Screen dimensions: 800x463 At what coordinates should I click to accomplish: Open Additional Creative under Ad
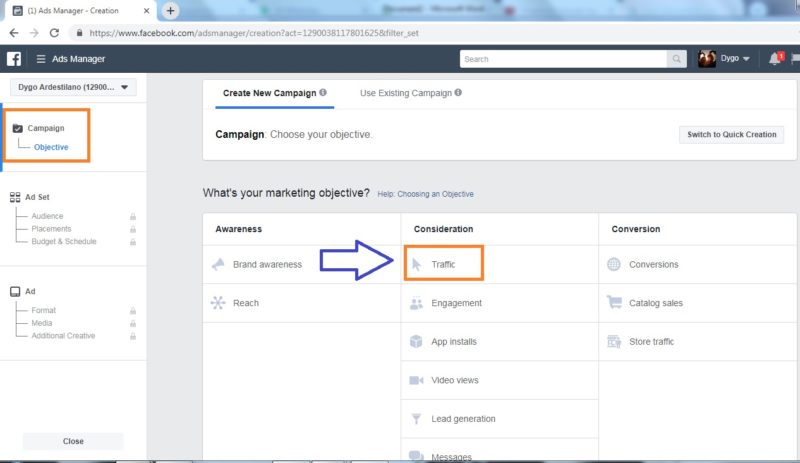click(63, 336)
